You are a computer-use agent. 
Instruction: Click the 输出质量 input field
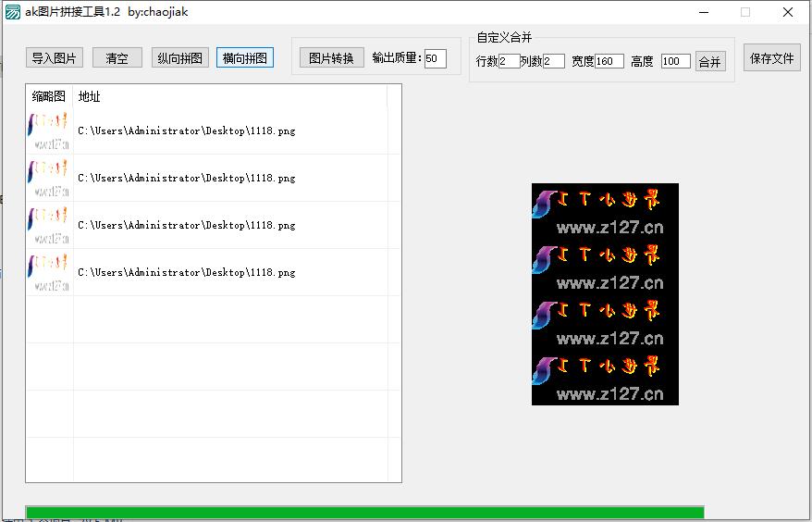tap(435, 58)
